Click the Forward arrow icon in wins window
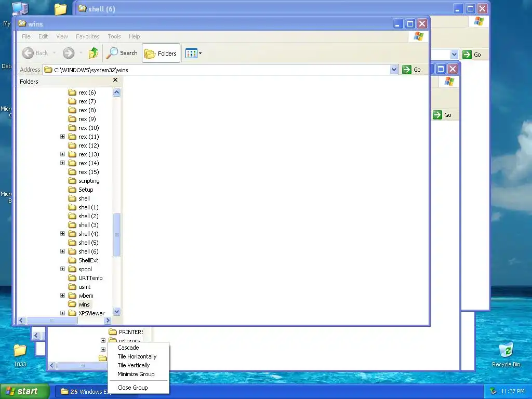Viewport: 532px width, 399px height. (69, 53)
